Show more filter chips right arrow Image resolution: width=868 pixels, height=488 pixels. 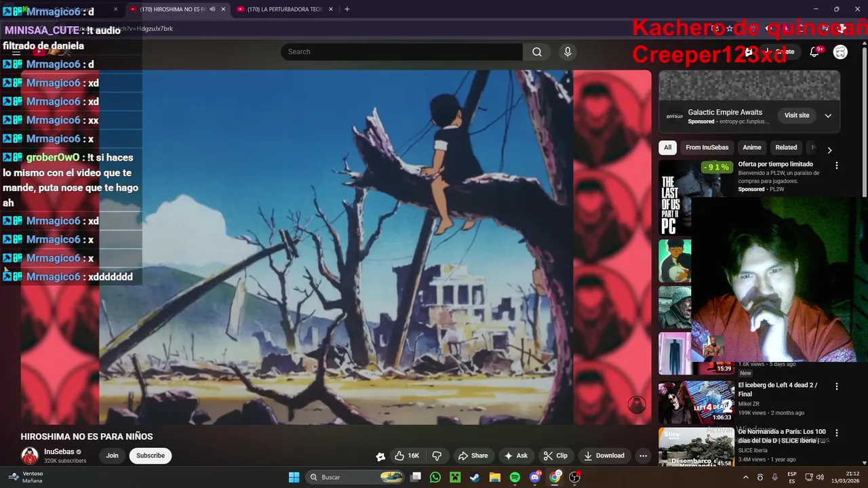[x=829, y=150]
